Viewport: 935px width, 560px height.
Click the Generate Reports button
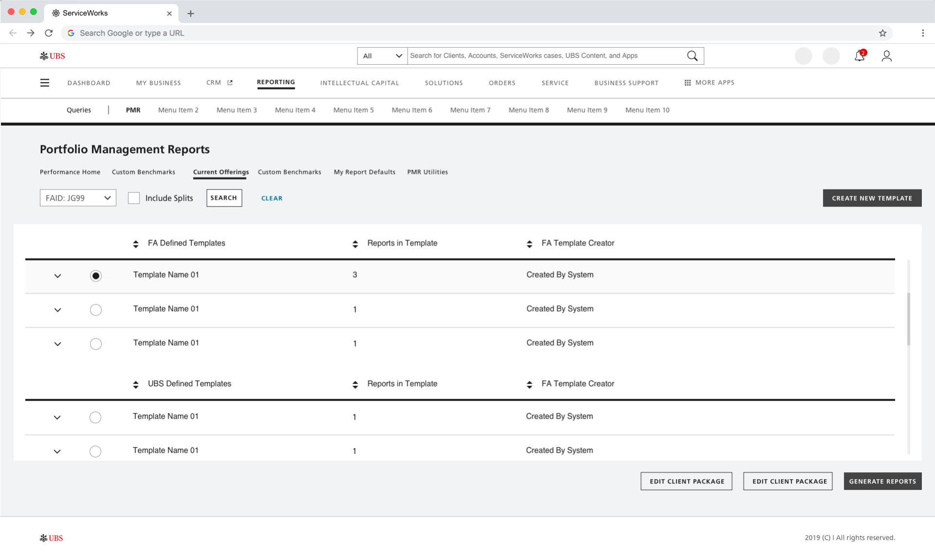(882, 481)
